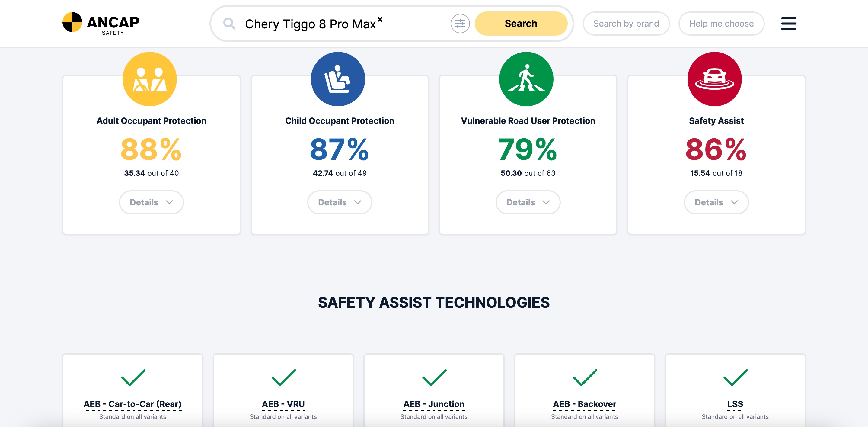This screenshot has width=868, height=427.
Task: Open Help me choose
Action: (721, 24)
